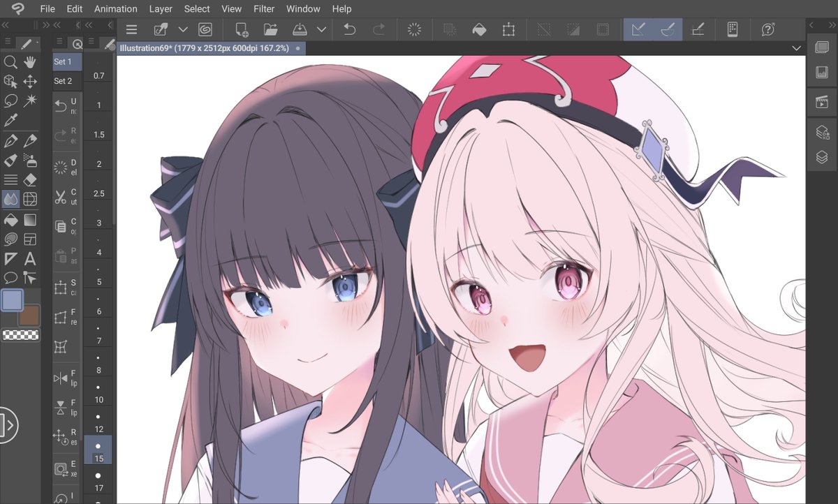Click Undo in Quick Access panel
Image resolution: width=838 pixels, height=504 pixels.
[66, 106]
